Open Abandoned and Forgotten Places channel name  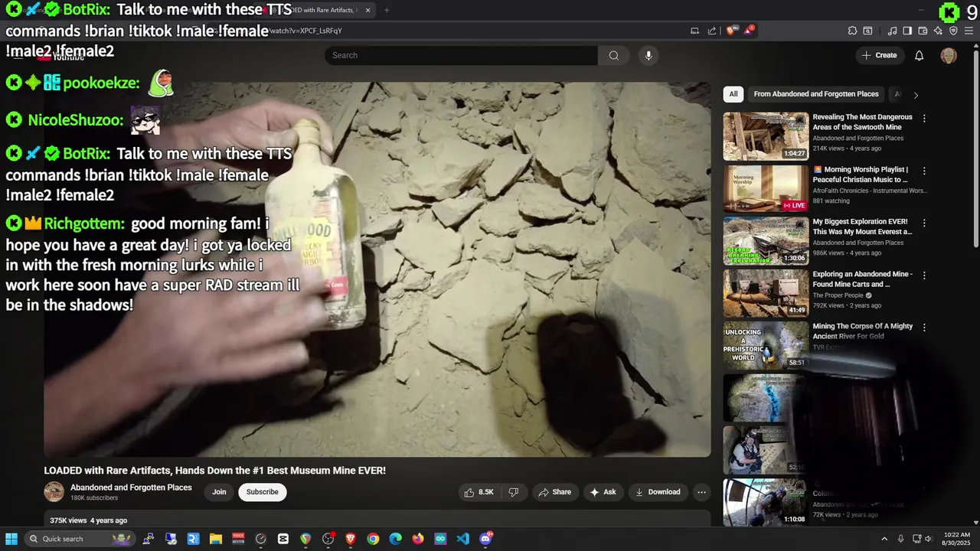click(131, 487)
